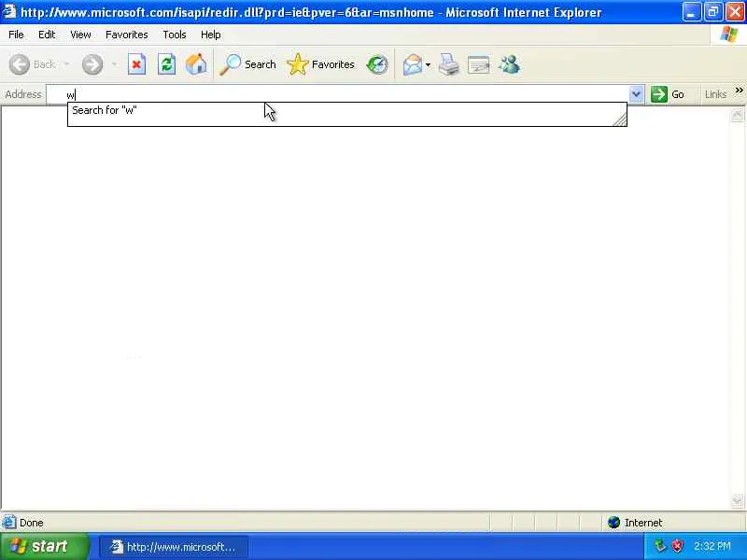Expand the Address bar dropdown arrow
Screen dimensions: 747x560
coord(636,94)
